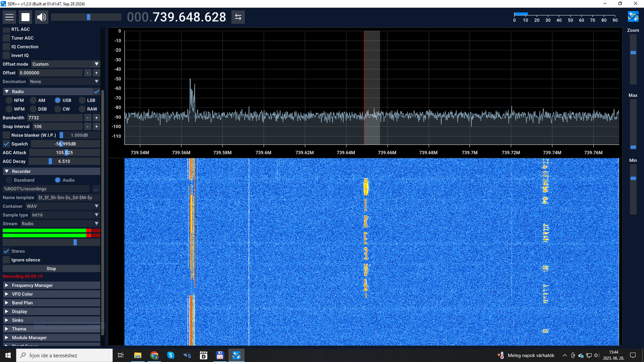
Task: Mute audio with the speaker icon
Action: (x=41, y=17)
